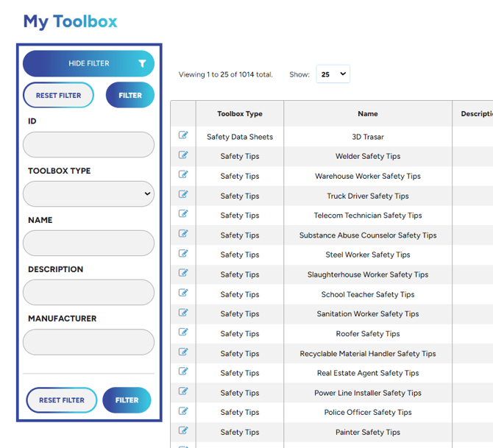The image size is (493, 448).
Task: Click the top Filter button
Action: click(x=130, y=96)
